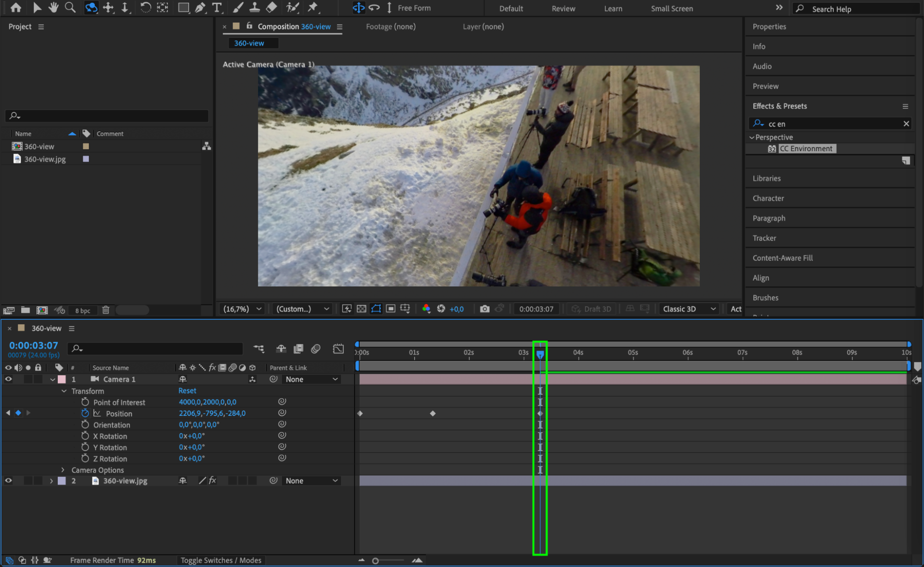Screen dimensions: 924x567
Task: Open the magnification 16,7% dropdown
Action: tap(242, 309)
